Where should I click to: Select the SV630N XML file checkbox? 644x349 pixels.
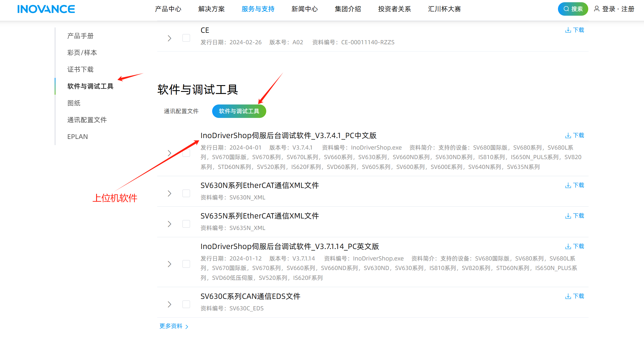click(x=186, y=193)
